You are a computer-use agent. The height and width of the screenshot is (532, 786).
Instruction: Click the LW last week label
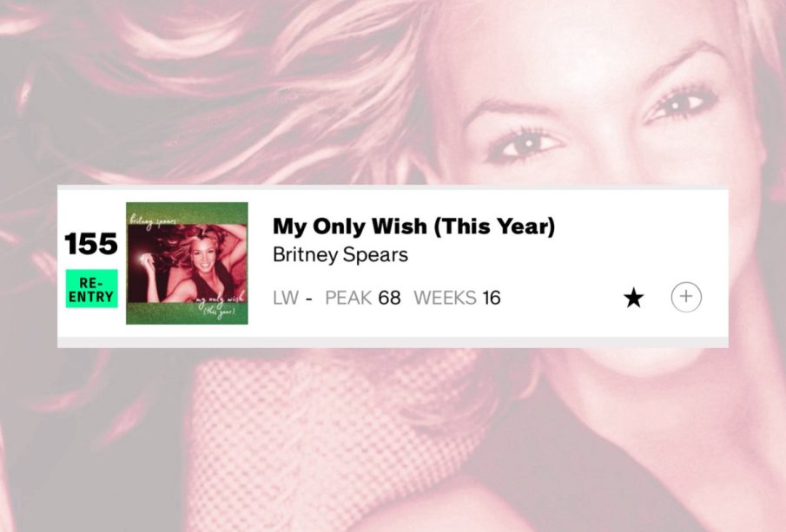[x=286, y=298]
